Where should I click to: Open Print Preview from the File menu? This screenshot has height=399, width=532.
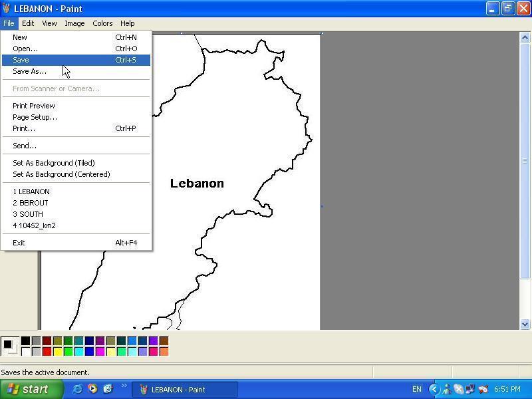pos(76,106)
